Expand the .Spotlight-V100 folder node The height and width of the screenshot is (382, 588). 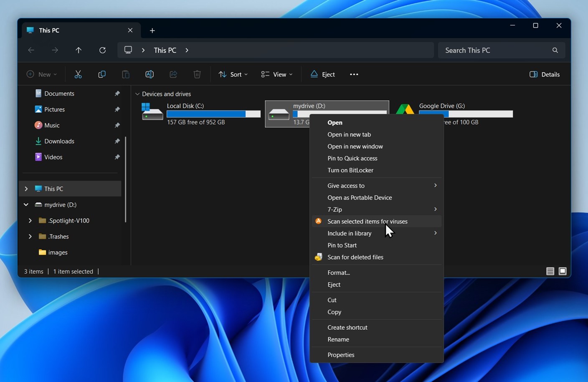(30, 221)
